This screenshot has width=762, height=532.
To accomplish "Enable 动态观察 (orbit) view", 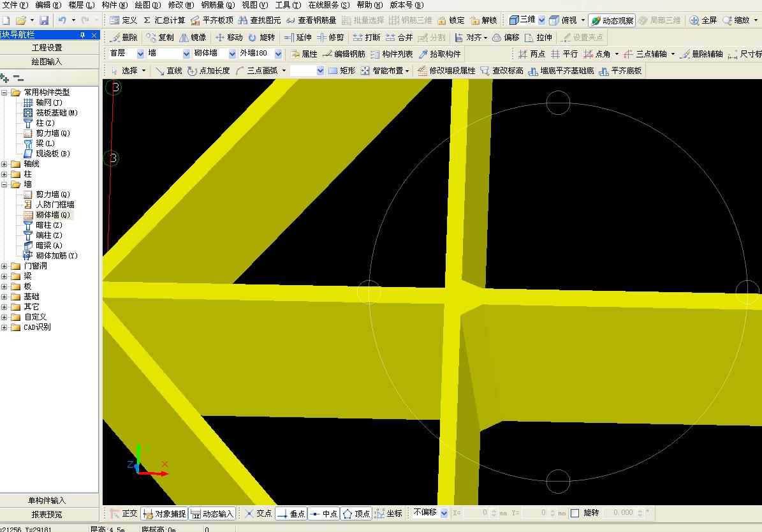I will pos(612,20).
